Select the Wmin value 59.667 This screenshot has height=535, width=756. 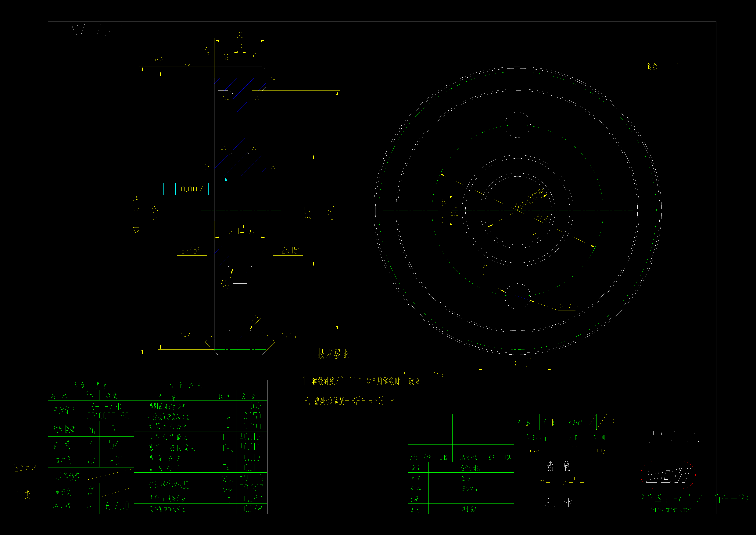(x=251, y=488)
